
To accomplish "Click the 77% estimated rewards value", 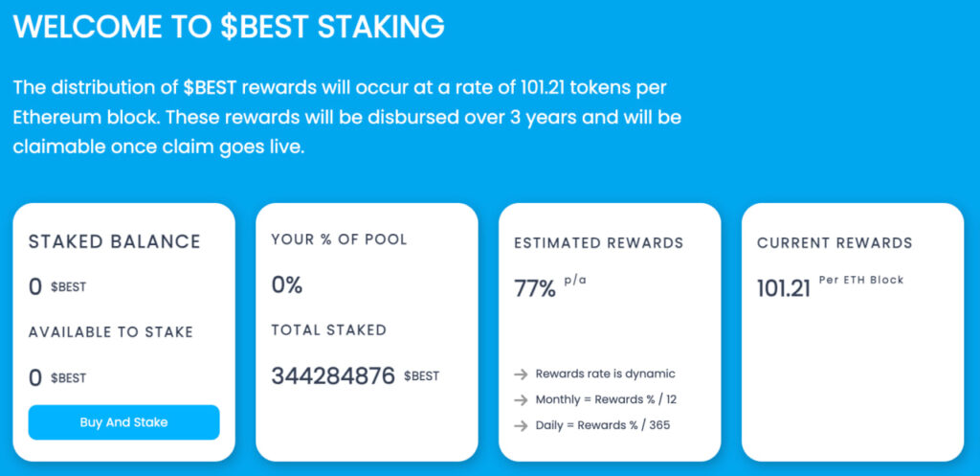I will (535, 287).
